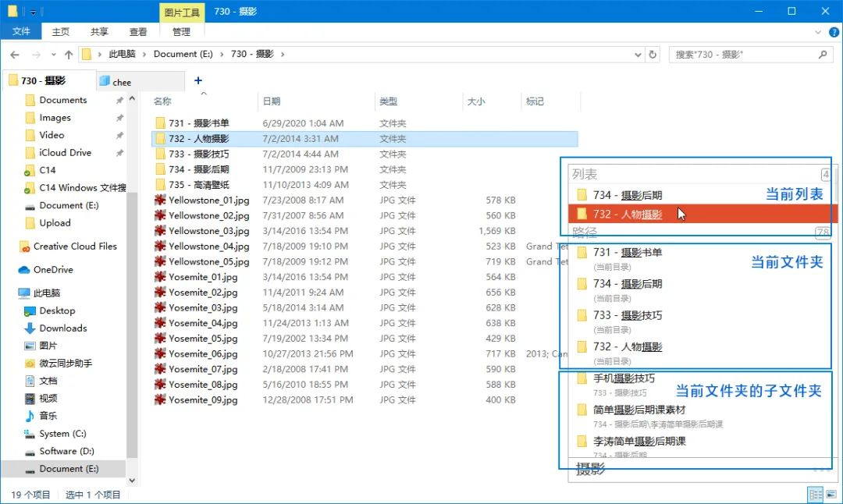Open C14 Windows 文件搜 in sidebar
Viewport: 843px width, 504px height.
tap(82, 187)
